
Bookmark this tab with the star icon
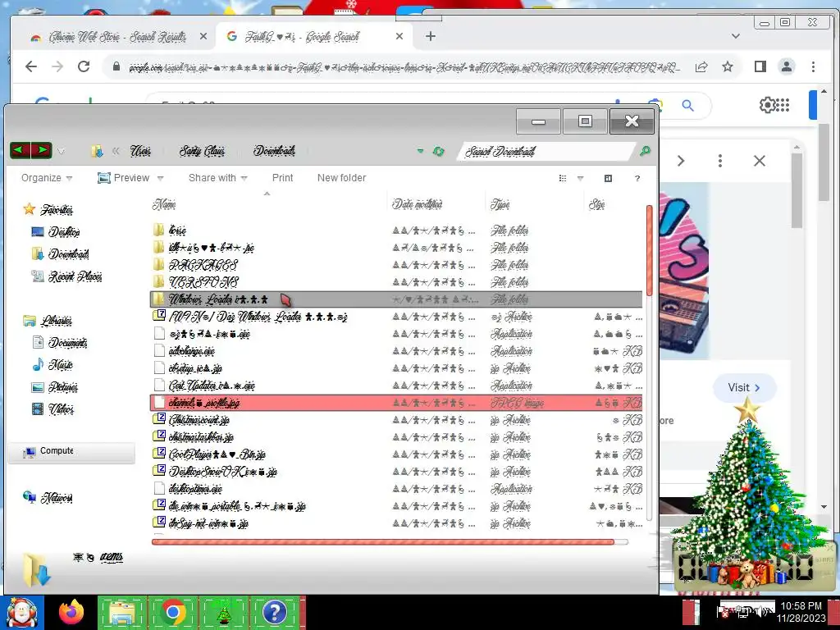[x=727, y=66]
